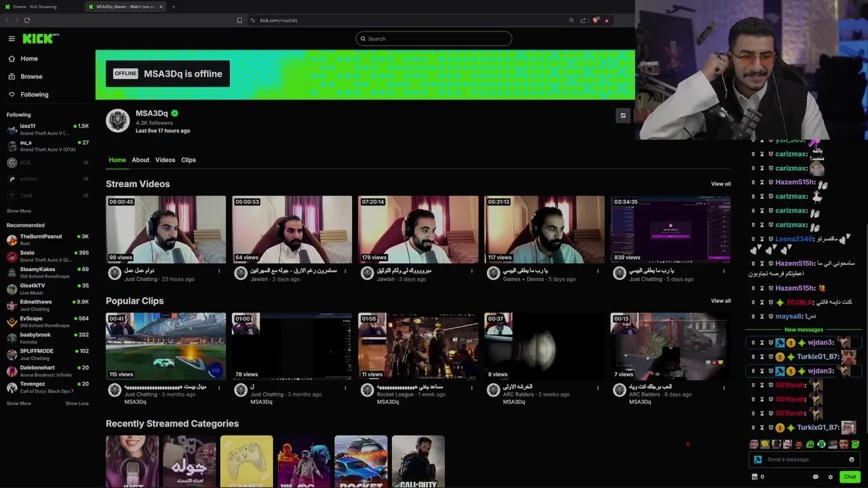Open the 06:00:45 stream video thumbnail

(x=166, y=229)
